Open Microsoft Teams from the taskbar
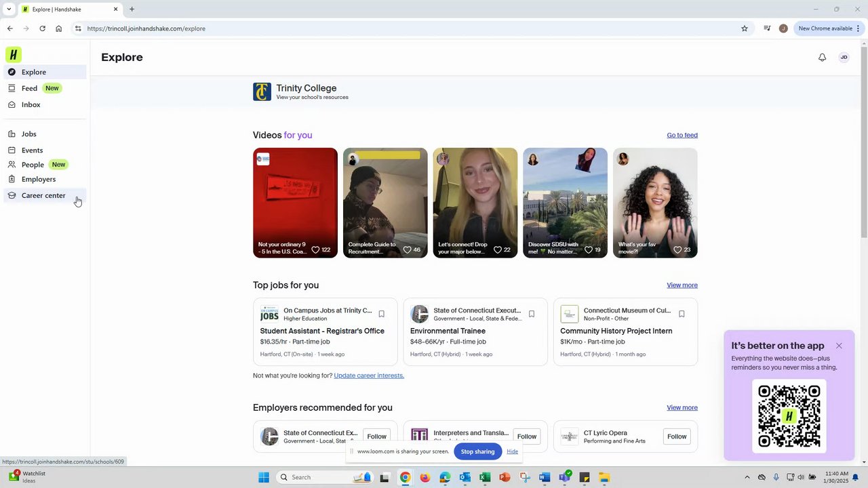 (x=564, y=477)
